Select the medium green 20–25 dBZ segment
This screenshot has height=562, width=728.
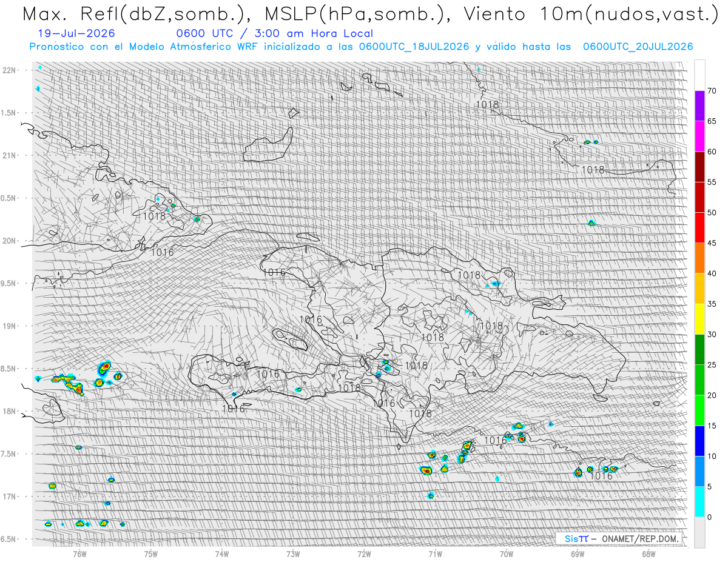click(x=699, y=380)
